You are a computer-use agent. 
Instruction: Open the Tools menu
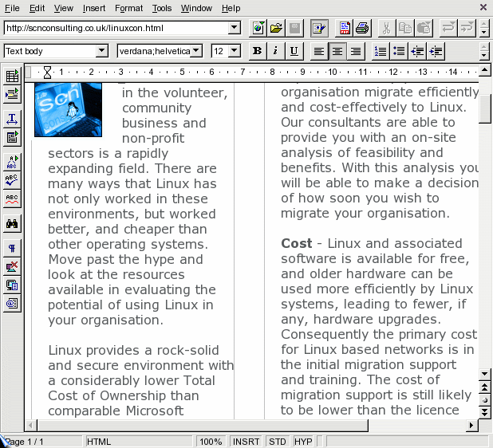coord(162,8)
